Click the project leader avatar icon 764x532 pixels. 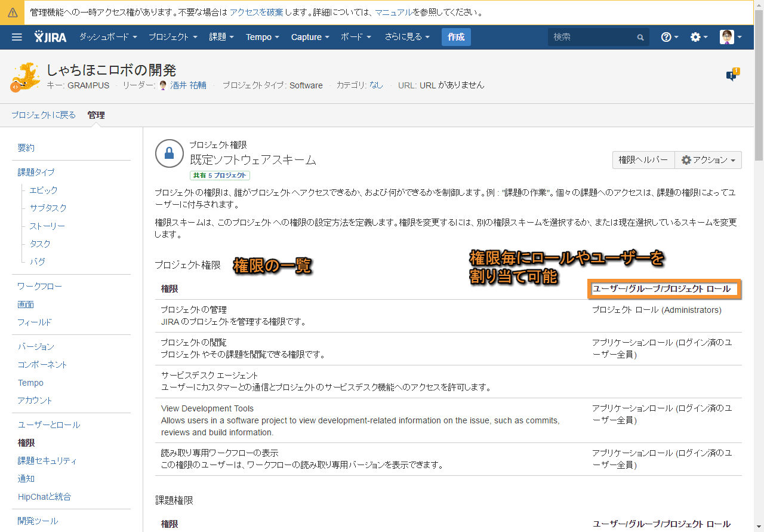coord(163,85)
